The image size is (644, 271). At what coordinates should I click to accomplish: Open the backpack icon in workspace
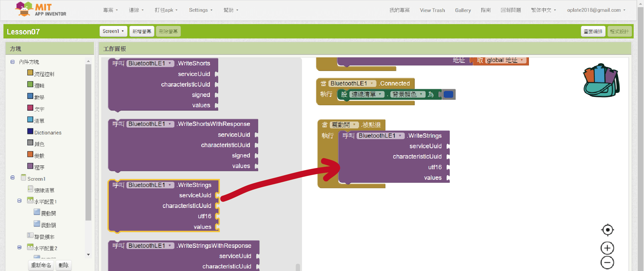click(601, 81)
